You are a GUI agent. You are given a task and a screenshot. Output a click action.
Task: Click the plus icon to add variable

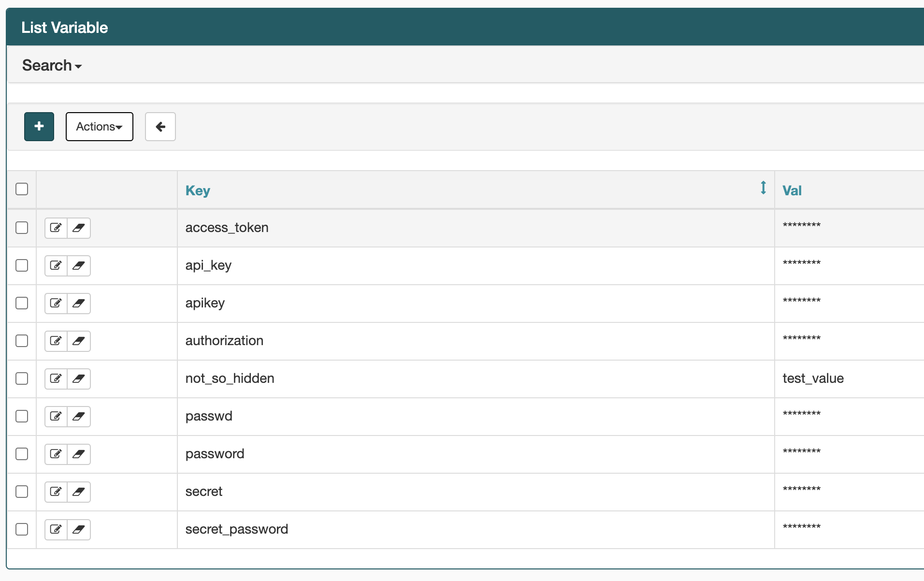(39, 127)
